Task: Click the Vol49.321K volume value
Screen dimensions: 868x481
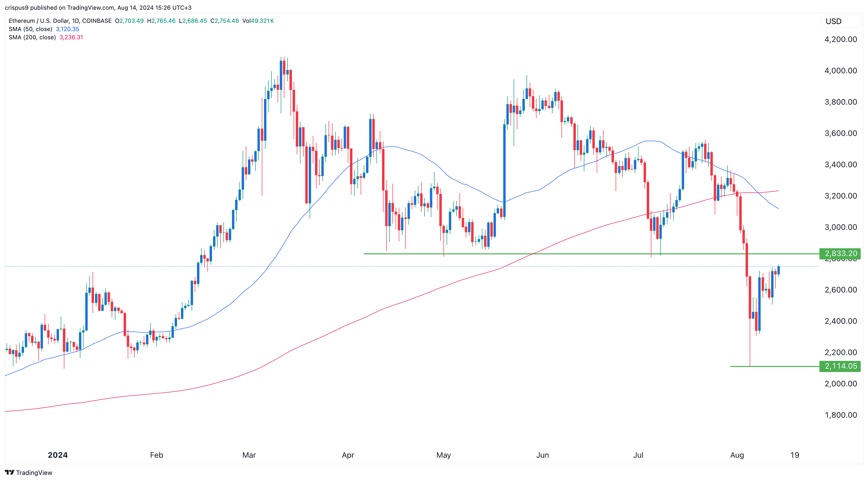Action: pyautogui.click(x=258, y=21)
